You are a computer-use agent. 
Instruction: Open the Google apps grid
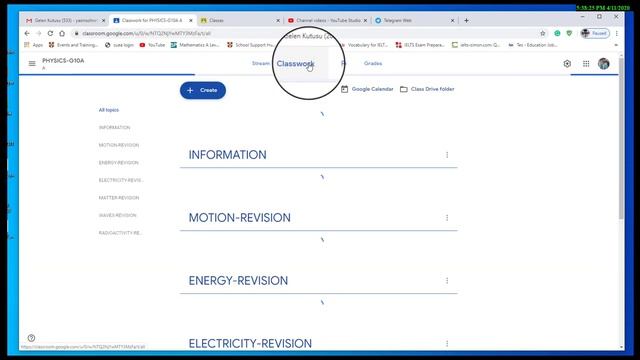[586, 64]
